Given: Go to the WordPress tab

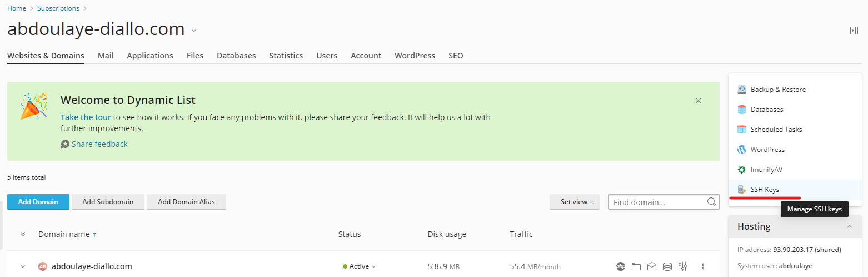Looking at the screenshot, I should coord(415,56).
